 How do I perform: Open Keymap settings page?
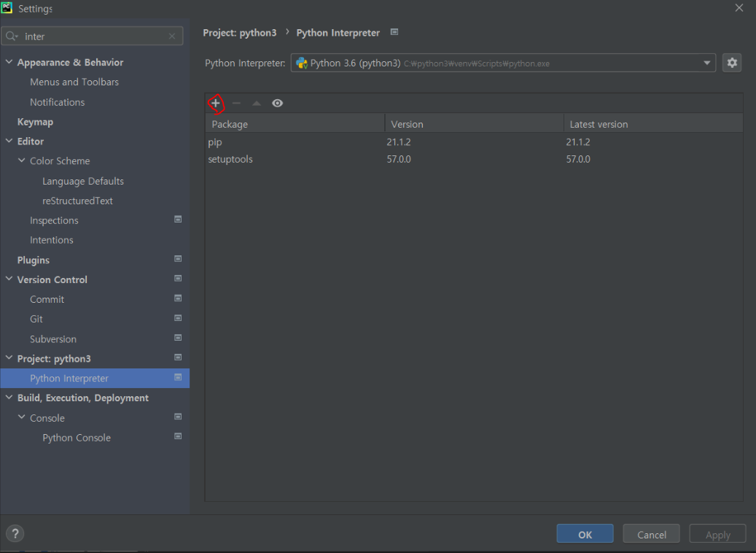click(35, 122)
